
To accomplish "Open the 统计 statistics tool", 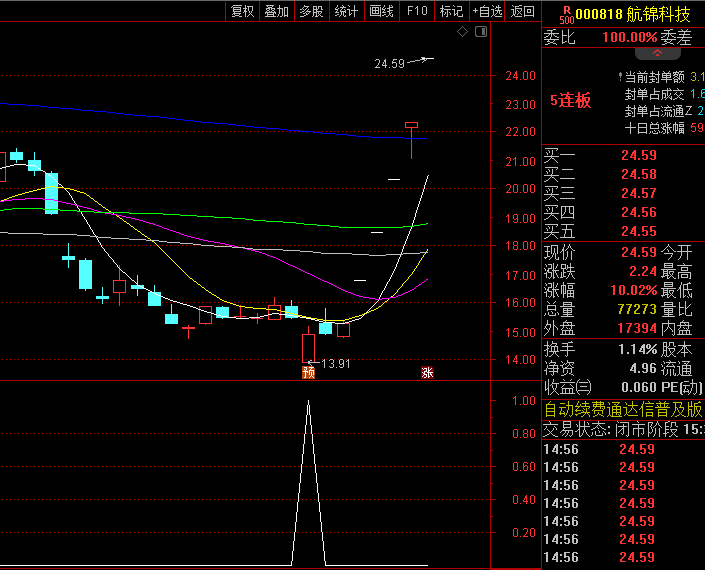I will [x=346, y=11].
